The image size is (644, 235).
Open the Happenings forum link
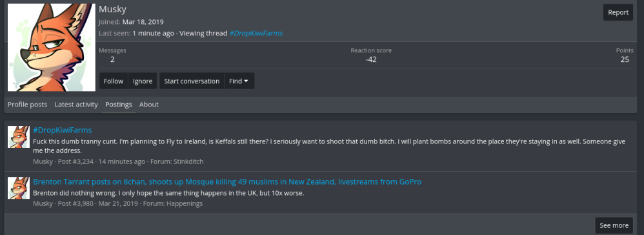pyautogui.click(x=185, y=204)
